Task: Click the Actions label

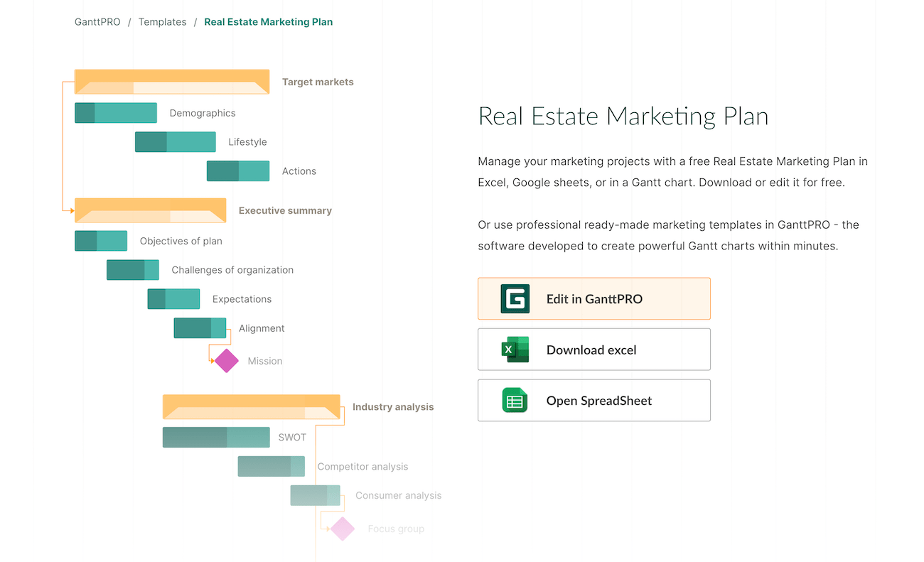Action: [x=299, y=171]
